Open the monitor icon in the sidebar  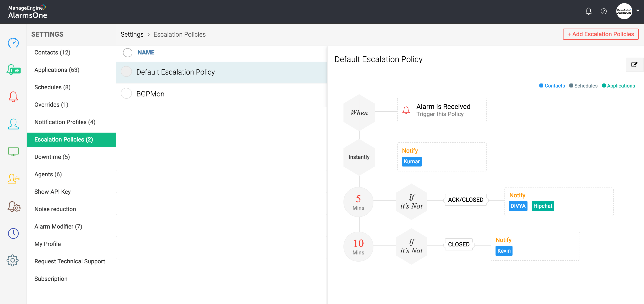(x=13, y=152)
